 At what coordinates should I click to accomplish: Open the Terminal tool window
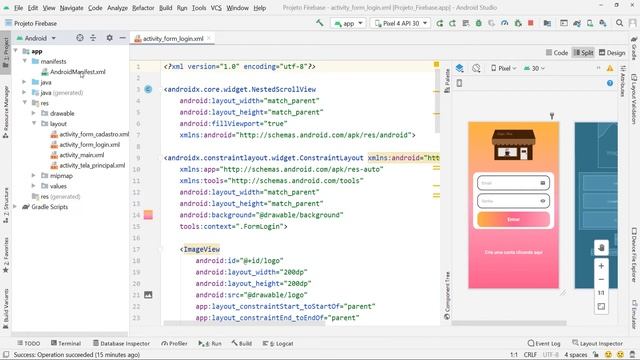click(x=66, y=343)
